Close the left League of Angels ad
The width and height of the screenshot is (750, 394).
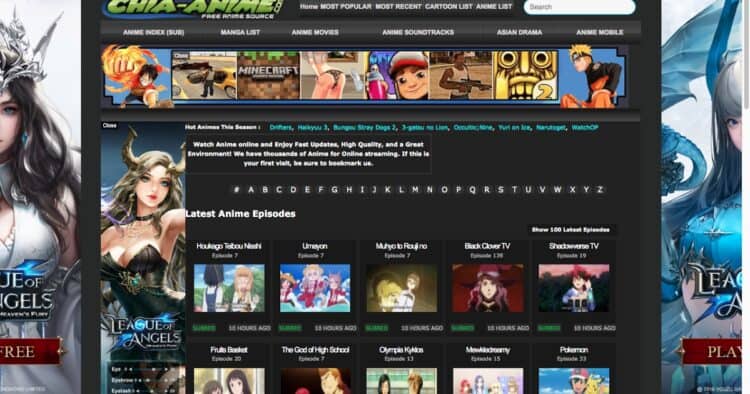pos(110,126)
